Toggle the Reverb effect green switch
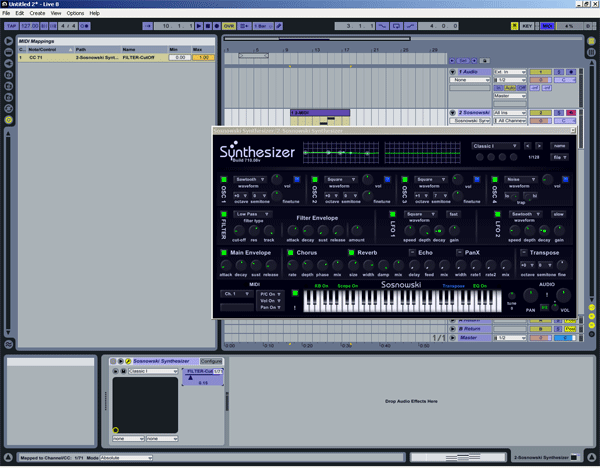Screen dimensions: 600x468 [350, 253]
